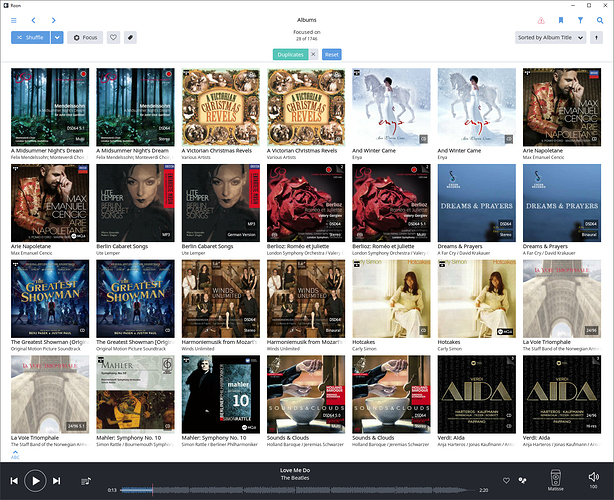
Task: Open bookmarks icon in top bar
Action: coord(561,20)
